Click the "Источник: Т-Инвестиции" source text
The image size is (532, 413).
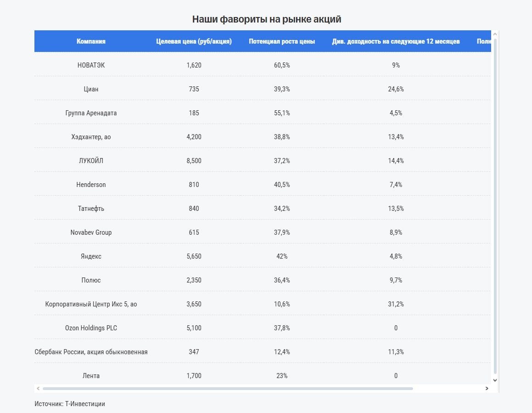click(x=70, y=404)
